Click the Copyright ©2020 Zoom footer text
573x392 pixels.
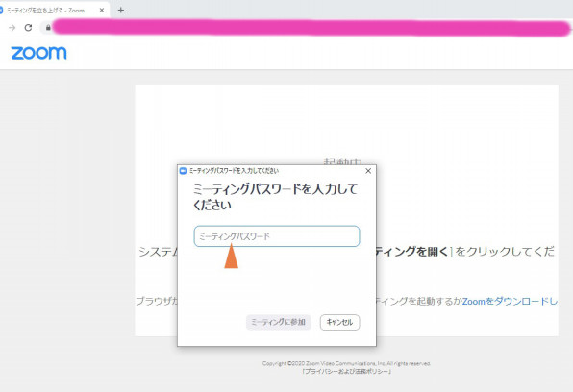(x=346, y=363)
